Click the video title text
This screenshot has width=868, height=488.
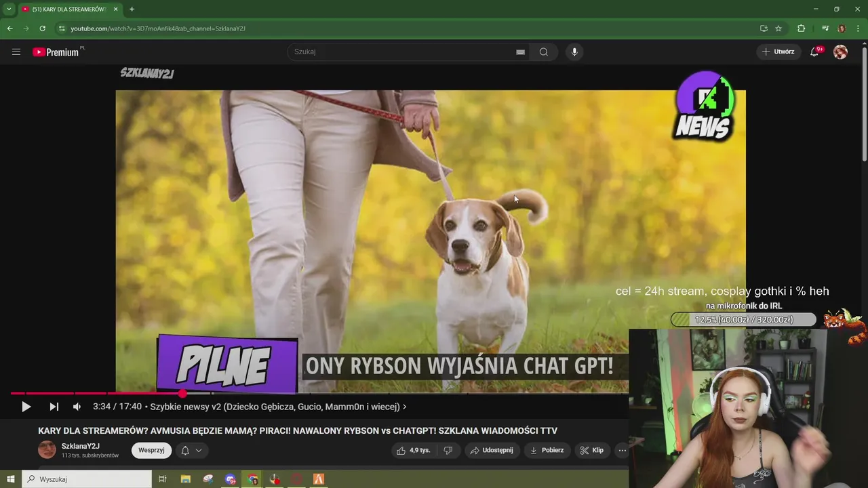point(298,431)
